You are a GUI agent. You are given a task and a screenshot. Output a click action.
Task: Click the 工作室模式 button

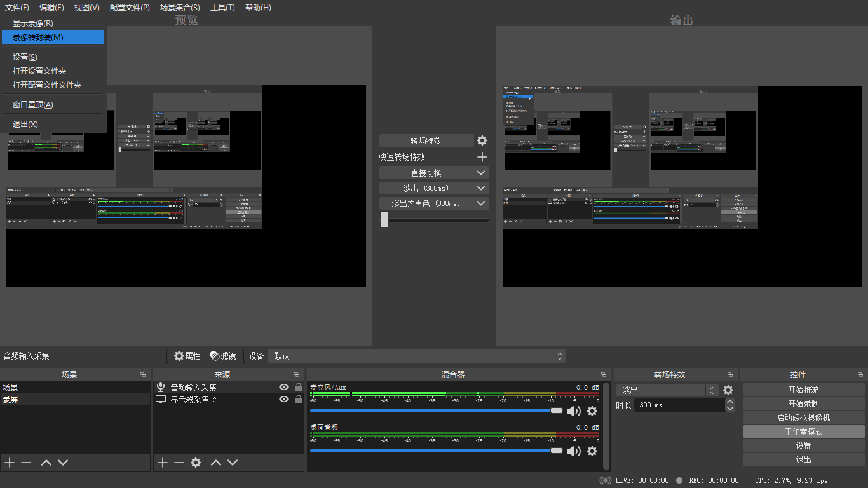click(803, 431)
